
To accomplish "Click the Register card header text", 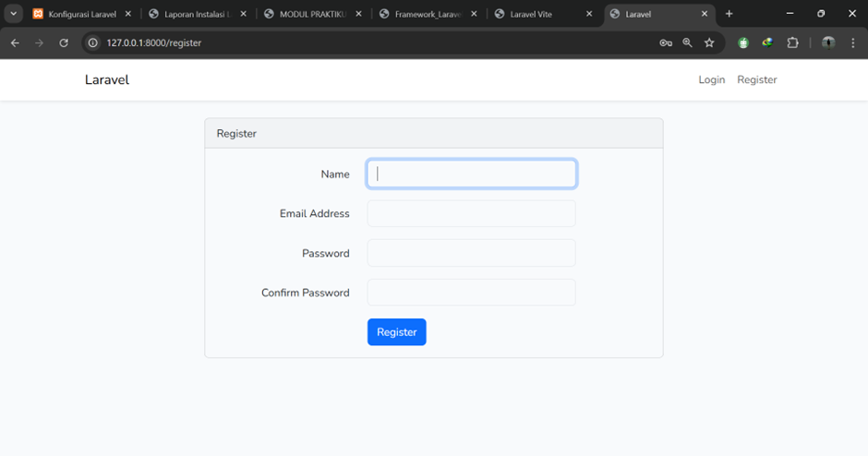I will point(236,134).
